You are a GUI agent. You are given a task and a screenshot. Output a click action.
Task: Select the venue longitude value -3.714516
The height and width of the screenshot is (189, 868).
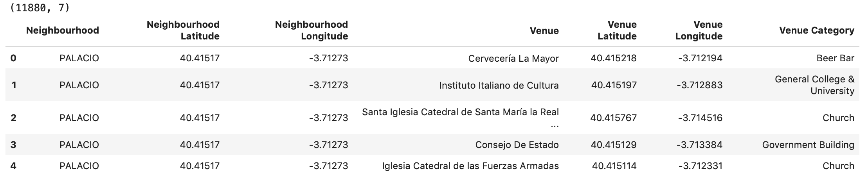click(x=699, y=118)
